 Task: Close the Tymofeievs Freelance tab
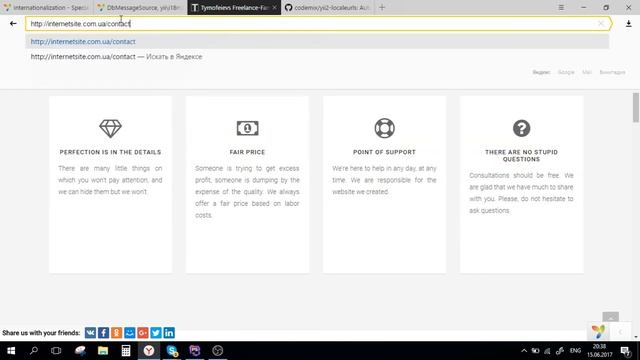[x=274, y=7]
